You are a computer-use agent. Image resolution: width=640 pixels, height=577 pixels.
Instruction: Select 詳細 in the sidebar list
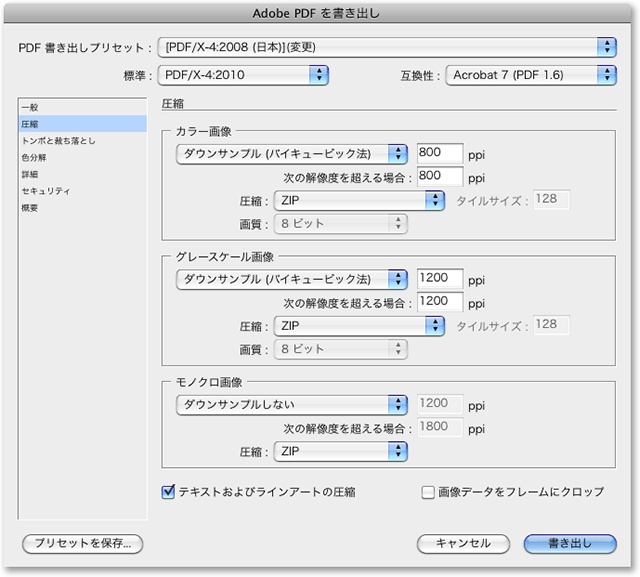[x=31, y=173]
